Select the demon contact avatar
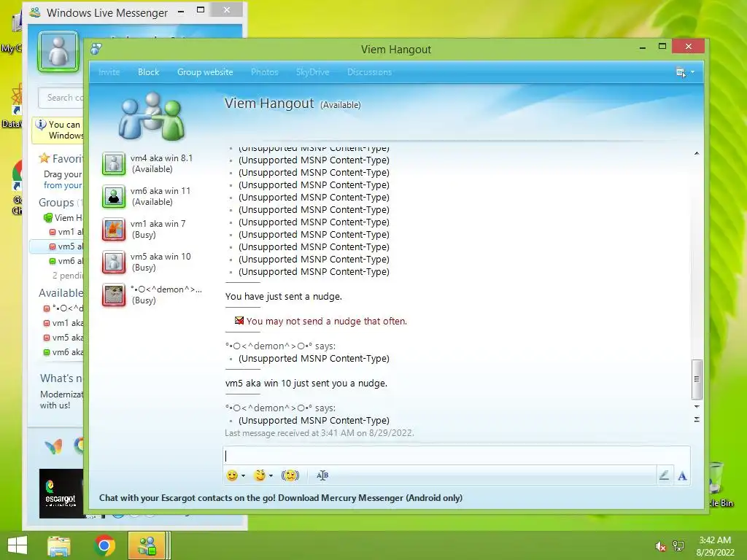The height and width of the screenshot is (560, 747). pos(114,295)
